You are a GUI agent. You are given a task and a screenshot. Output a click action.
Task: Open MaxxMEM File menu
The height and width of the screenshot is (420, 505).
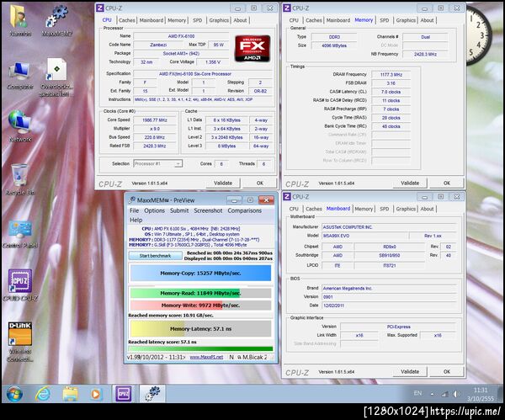134,210
